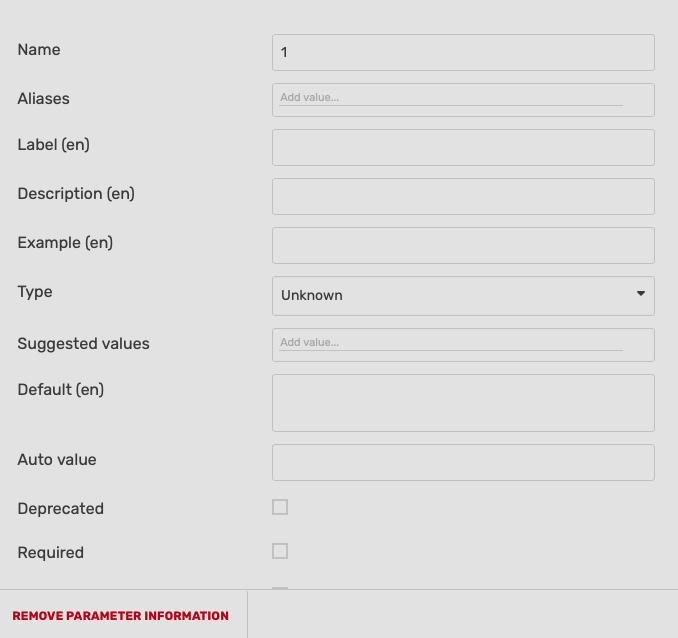Click Remove Parameter Information button
The width and height of the screenshot is (678, 638).
pos(121,616)
